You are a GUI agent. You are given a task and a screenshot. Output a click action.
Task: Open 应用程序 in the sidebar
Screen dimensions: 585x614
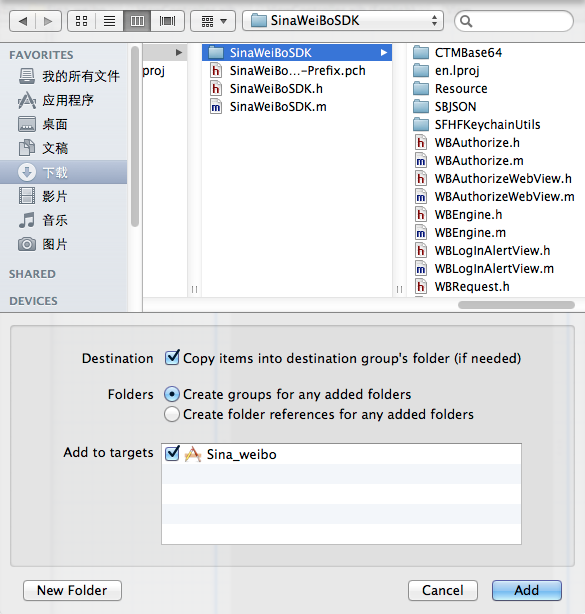coord(63,100)
